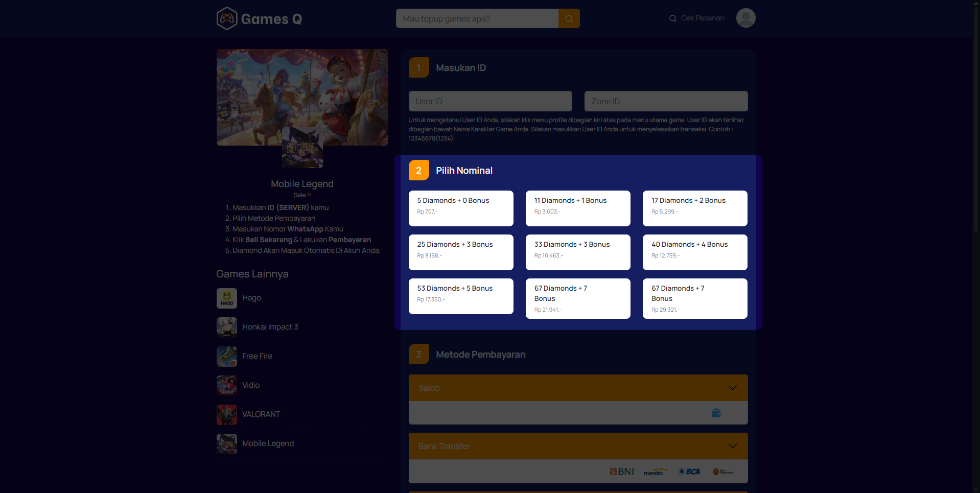980x493 pixels.
Task: Click the 'Rp 707,-' price text
Action: coord(427,212)
